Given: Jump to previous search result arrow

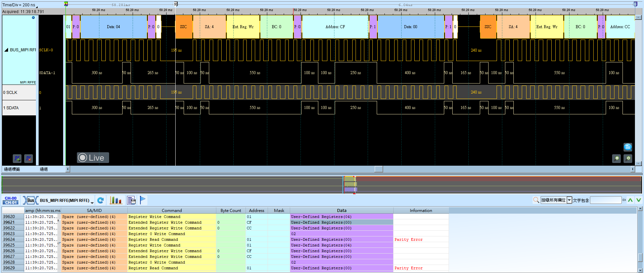Looking at the screenshot, I should (630, 200).
